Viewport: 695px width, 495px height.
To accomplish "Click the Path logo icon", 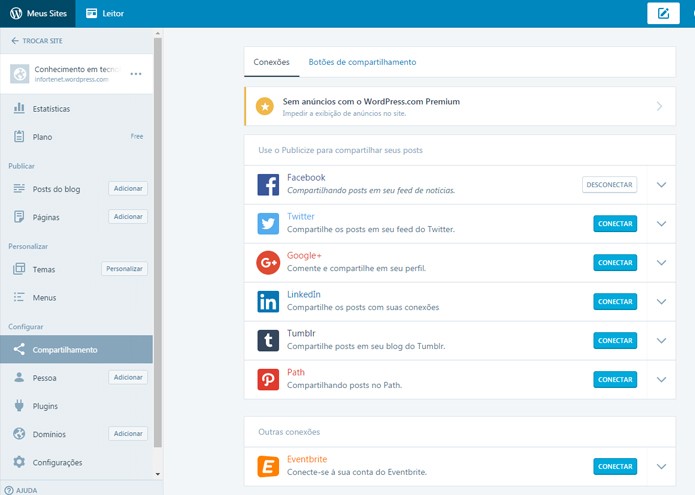I will (x=268, y=380).
